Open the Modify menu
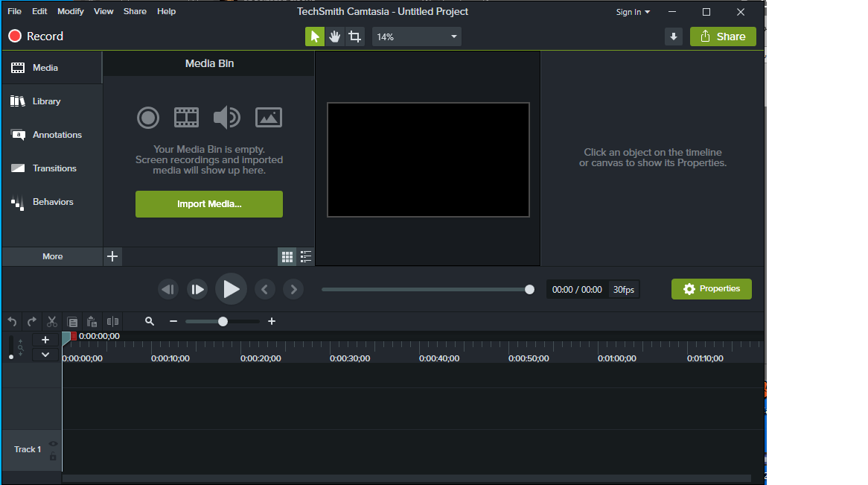Screen dimensions: 868x485 [70, 11]
